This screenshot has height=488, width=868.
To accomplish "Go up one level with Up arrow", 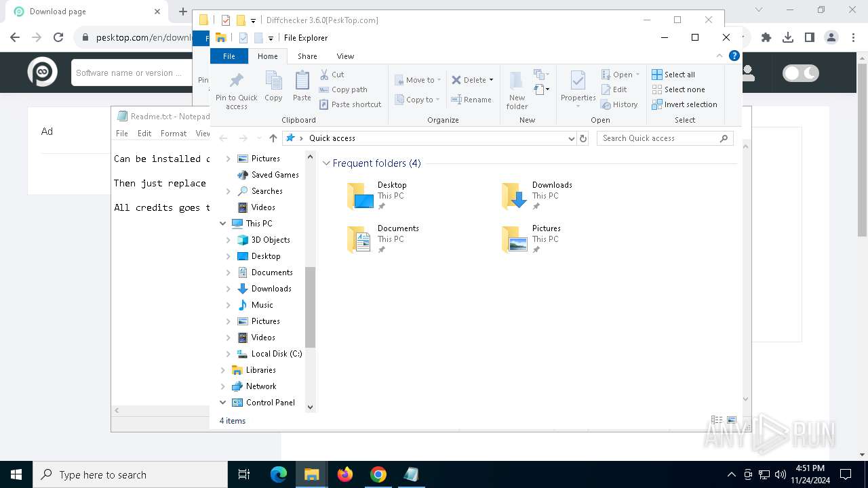I will point(273,138).
